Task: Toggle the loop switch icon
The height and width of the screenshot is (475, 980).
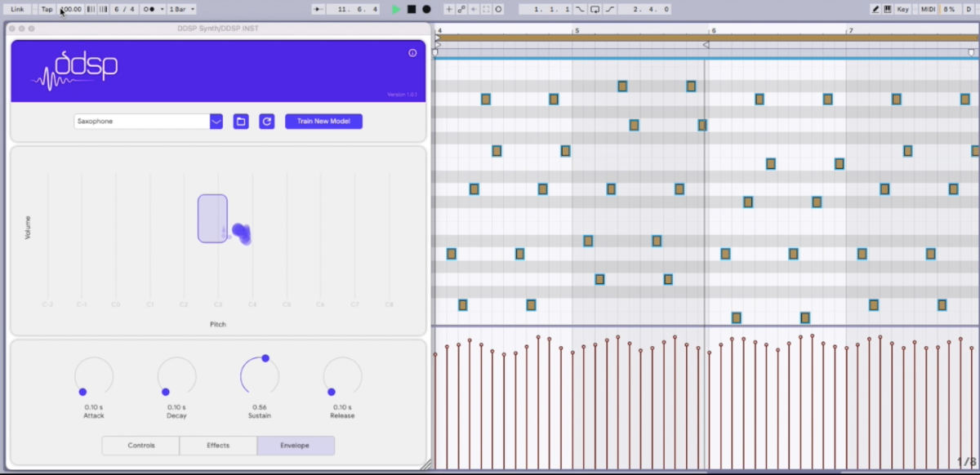Action: pyautogui.click(x=595, y=9)
